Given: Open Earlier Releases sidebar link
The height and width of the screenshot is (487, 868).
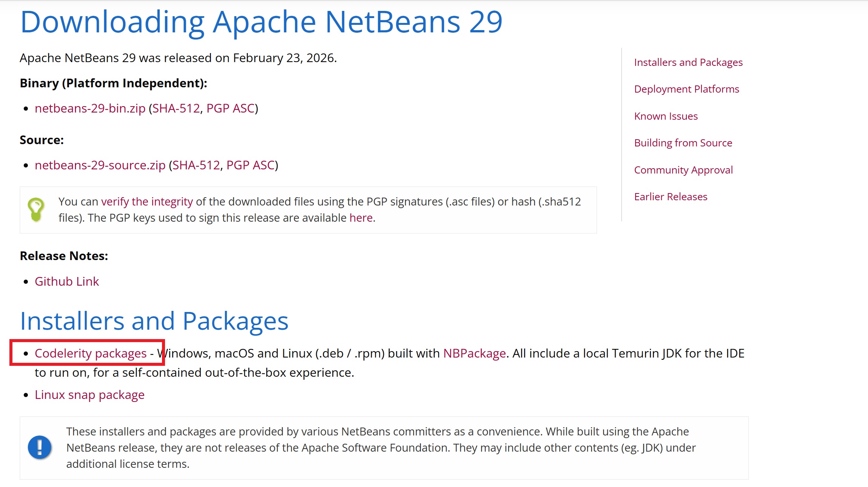Looking at the screenshot, I should 671,197.
